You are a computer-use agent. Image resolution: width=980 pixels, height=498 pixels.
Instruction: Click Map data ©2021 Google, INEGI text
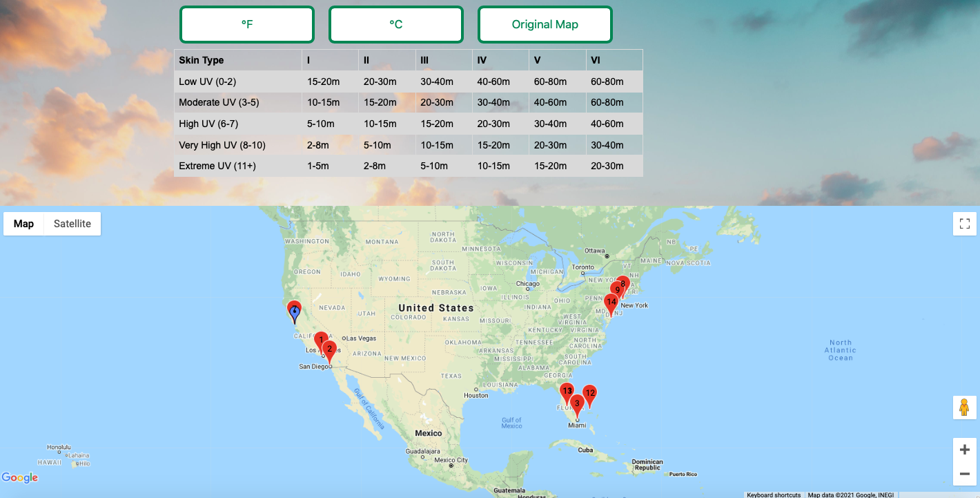click(x=851, y=495)
